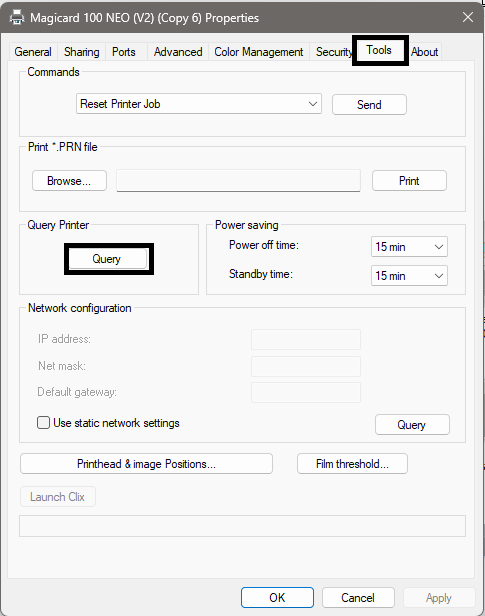Expand the Power off time dropdown
The height and width of the screenshot is (616, 485).
click(x=409, y=247)
